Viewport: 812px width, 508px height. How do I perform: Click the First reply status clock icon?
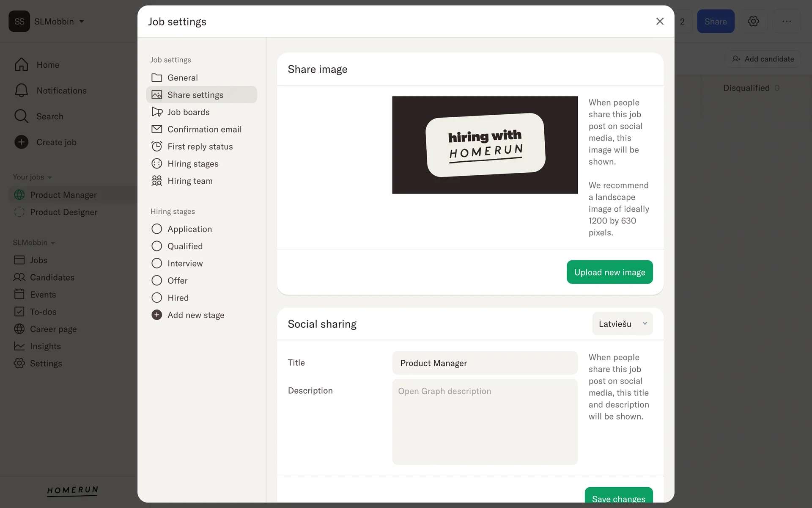click(157, 146)
